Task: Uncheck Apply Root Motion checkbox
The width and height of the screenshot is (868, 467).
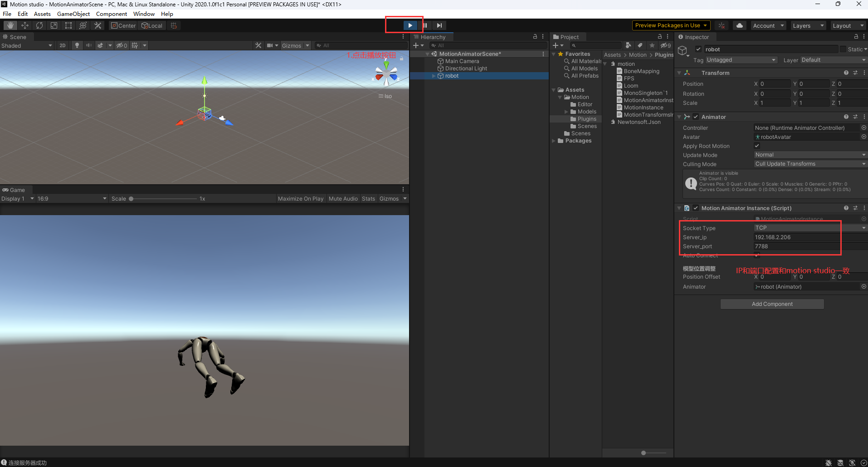Action: click(757, 146)
